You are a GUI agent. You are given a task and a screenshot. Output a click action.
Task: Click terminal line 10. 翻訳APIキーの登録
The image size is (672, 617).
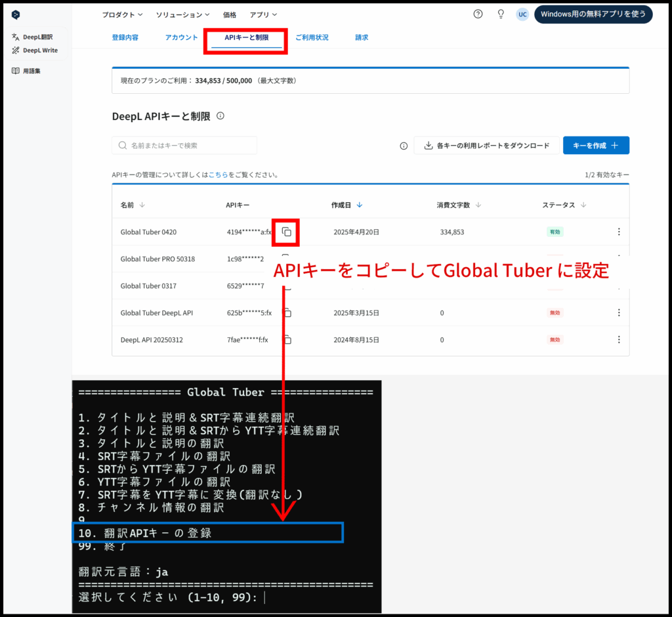pos(145,533)
